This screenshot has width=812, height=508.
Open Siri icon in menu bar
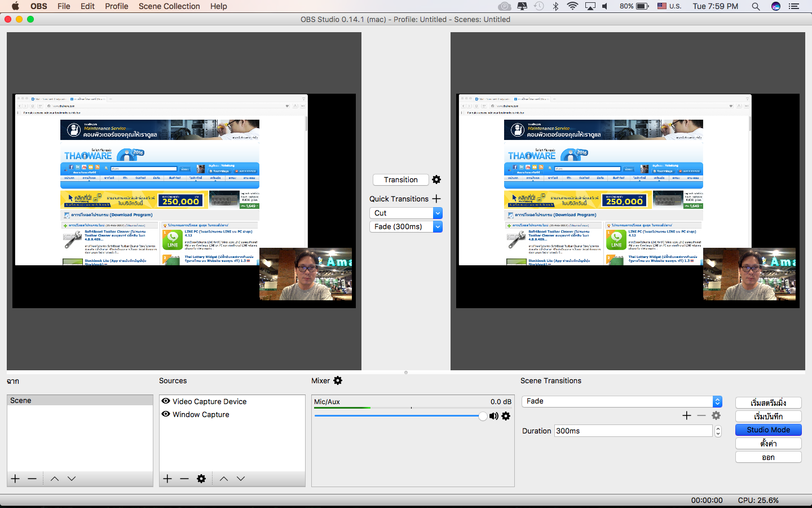pos(776,6)
